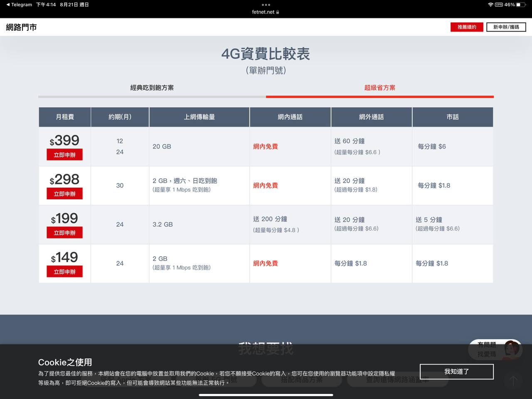Image resolution: width=532 pixels, height=399 pixels.
Task: Open the 網路門市 site title link
Action: click(21, 27)
